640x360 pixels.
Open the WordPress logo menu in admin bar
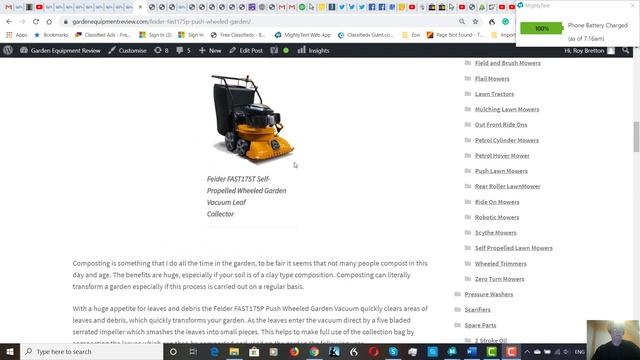coord(8,51)
